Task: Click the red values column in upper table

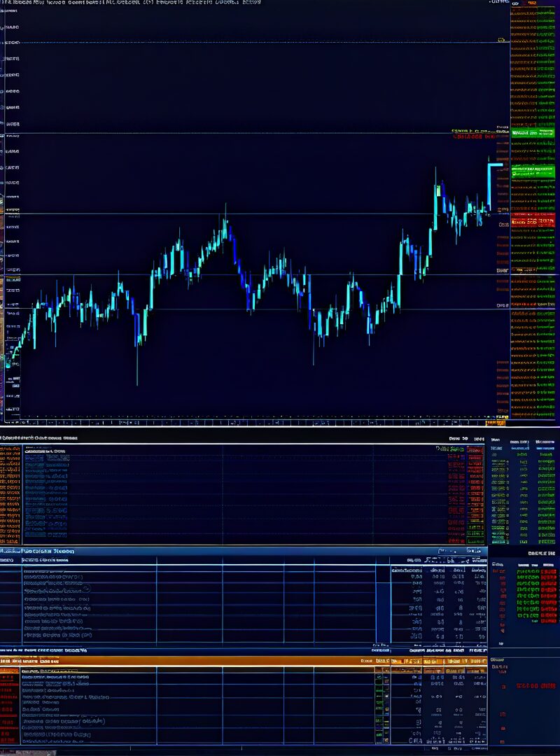Action: pos(456,497)
